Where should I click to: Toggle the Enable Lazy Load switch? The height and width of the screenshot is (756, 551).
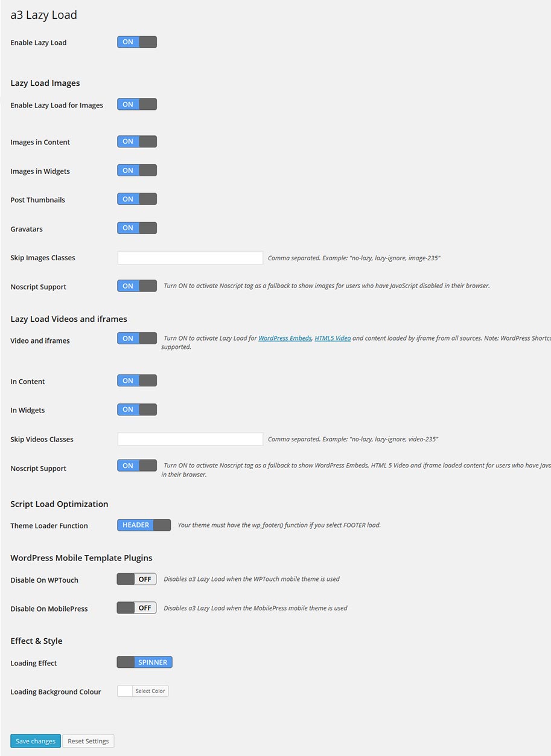(x=137, y=42)
